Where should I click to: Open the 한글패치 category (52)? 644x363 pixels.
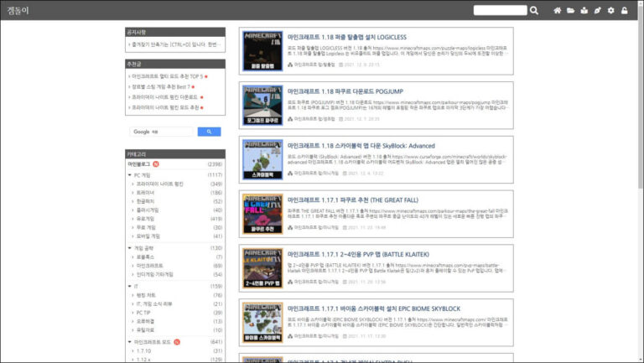145,201
